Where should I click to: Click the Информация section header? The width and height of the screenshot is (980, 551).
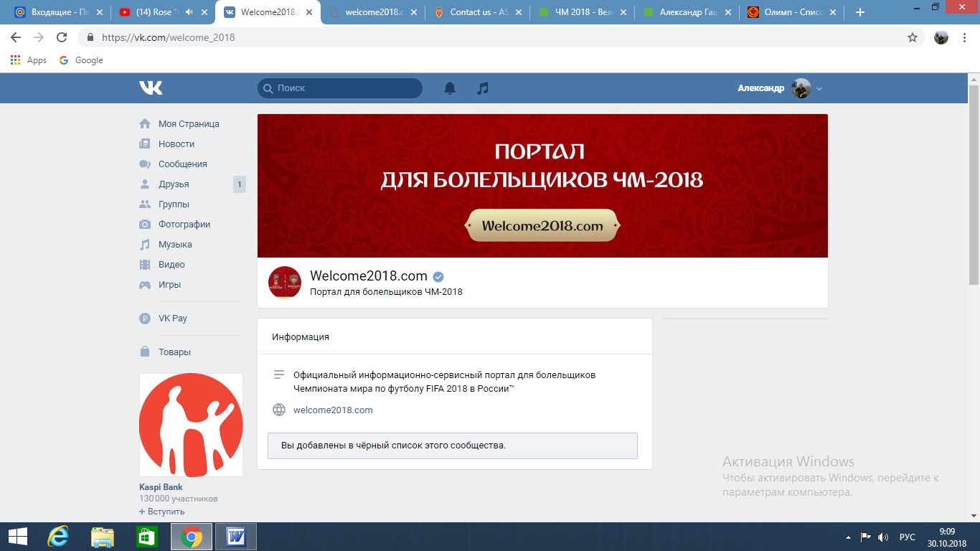pyautogui.click(x=301, y=336)
